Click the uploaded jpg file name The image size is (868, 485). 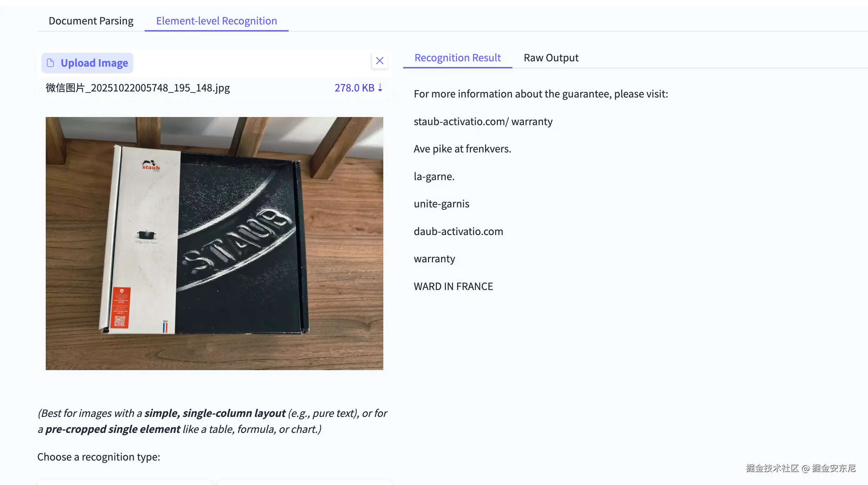point(138,88)
